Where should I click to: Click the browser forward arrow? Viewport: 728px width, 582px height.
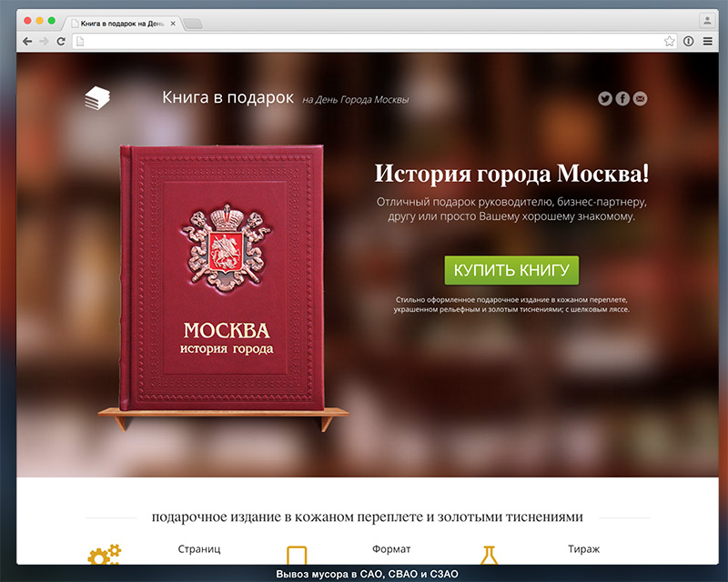tap(44, 41)
